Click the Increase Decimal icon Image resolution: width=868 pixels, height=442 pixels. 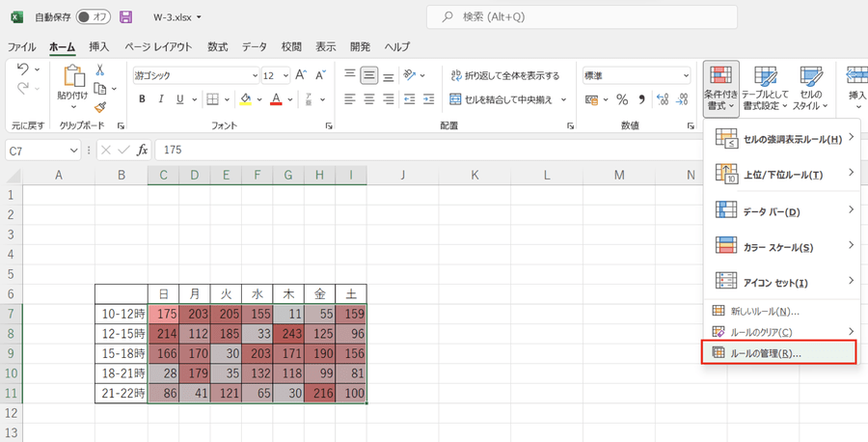click(662, 99)
